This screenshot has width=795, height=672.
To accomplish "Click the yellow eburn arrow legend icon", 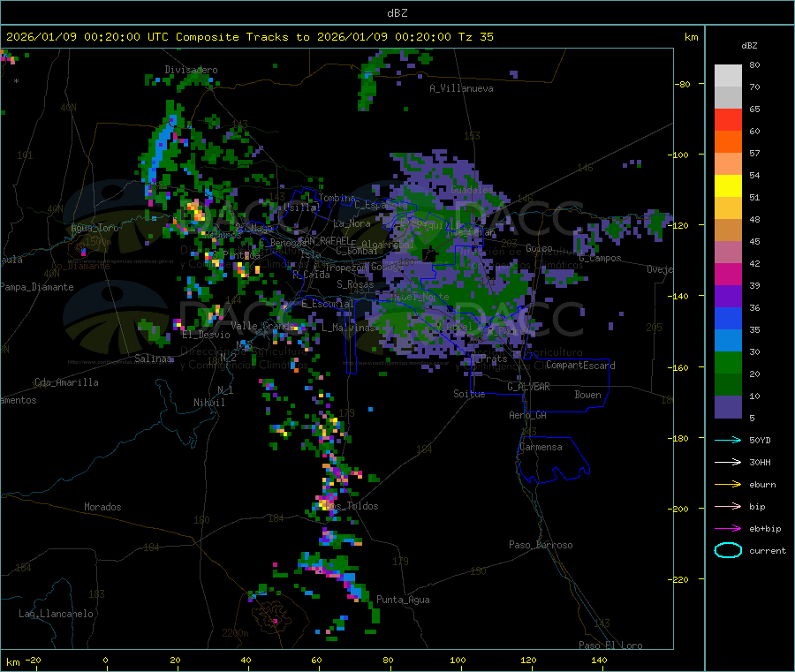I will 728,485.
